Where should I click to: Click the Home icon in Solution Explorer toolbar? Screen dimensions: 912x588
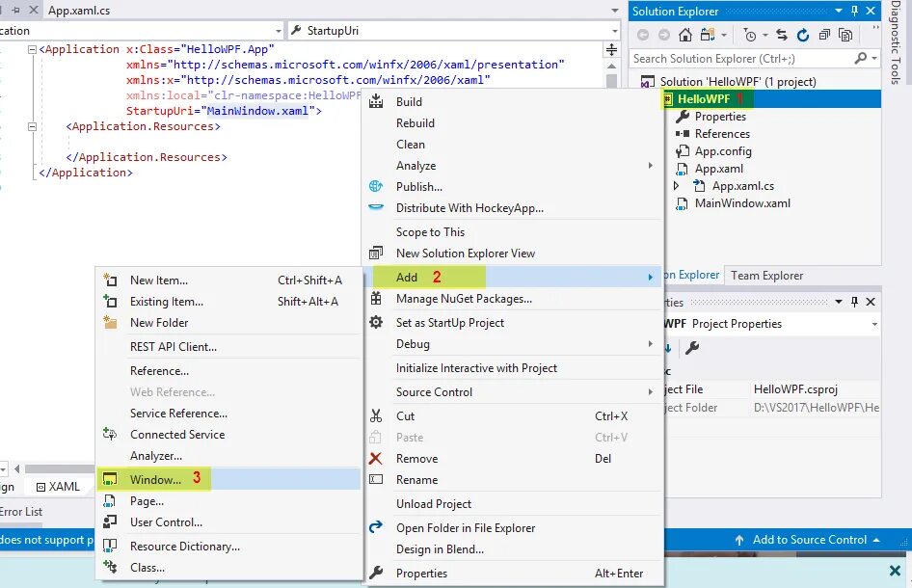point(685,35)
